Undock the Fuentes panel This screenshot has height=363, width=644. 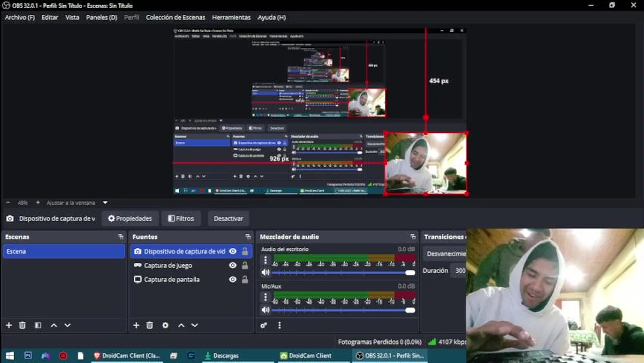click(248, 237)
